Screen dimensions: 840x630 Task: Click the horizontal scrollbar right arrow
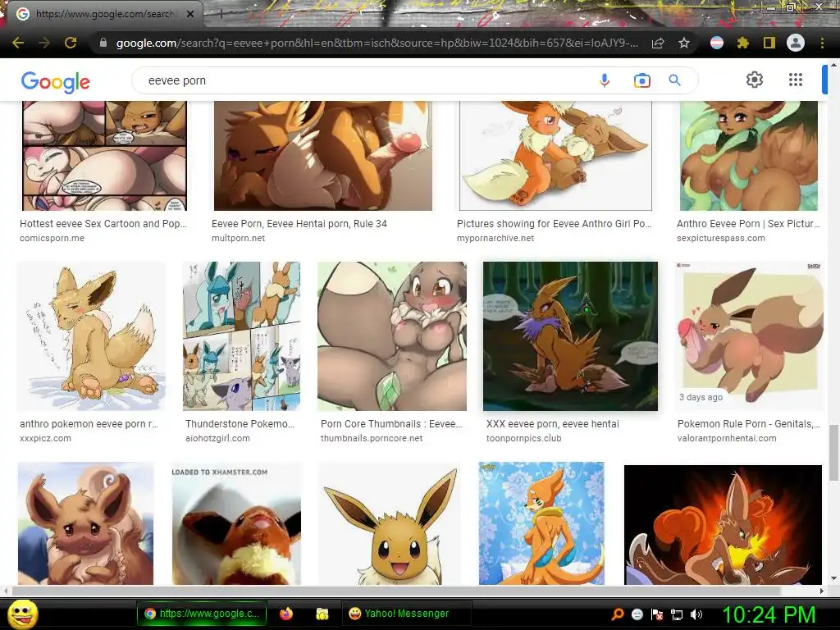pyautogui.click(x=822, y=591)
